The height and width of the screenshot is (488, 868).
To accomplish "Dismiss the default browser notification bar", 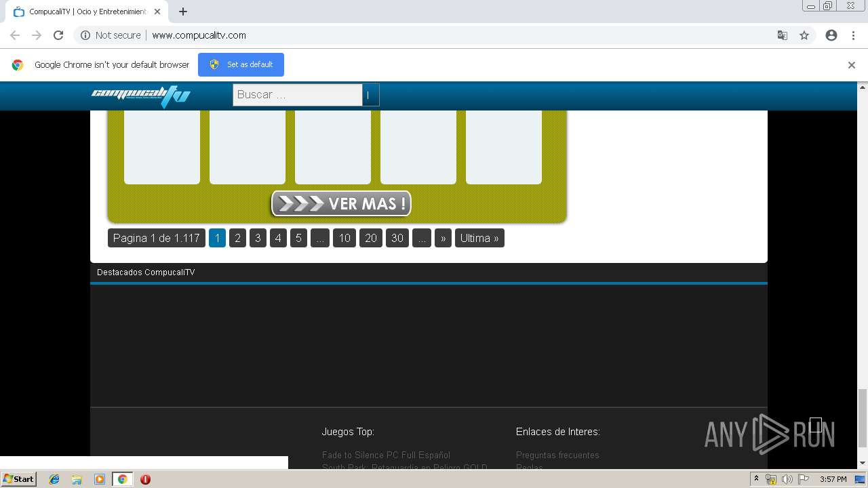I will [852, 65].
